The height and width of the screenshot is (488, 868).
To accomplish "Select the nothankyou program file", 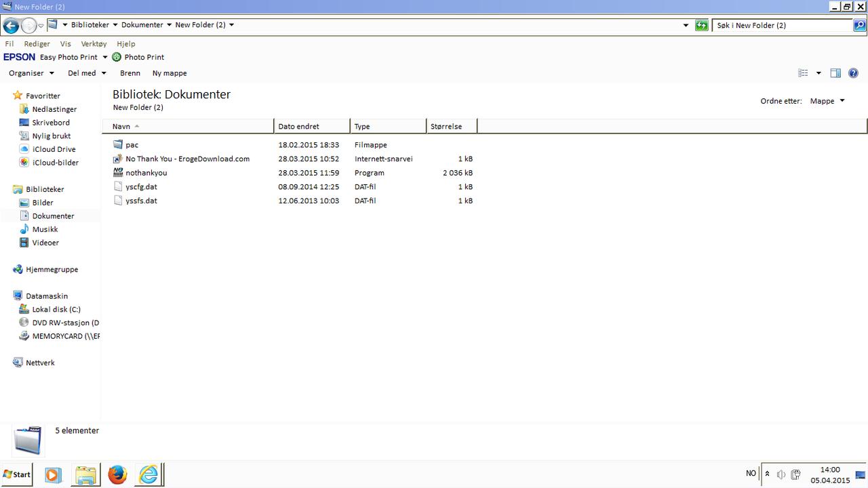I will (146, 173).
